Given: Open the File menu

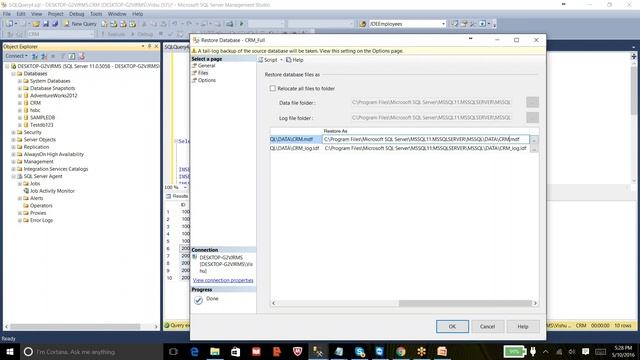Looking at the screenshot, I should click(x=7, y=14).
